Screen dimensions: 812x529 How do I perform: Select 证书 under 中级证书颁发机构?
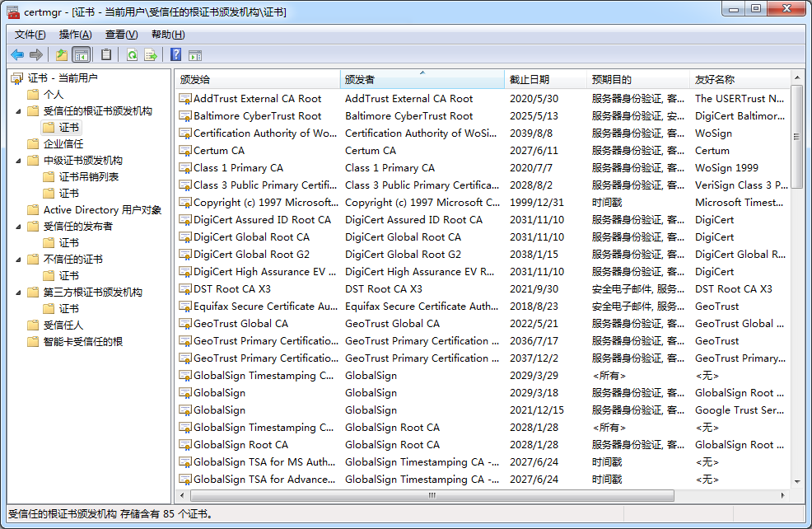(69, 194)
